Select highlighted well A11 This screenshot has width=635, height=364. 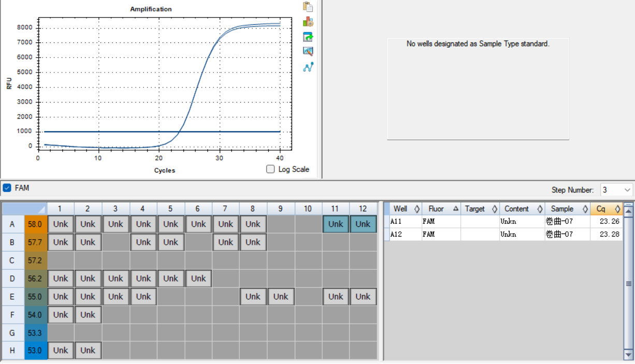click(336, 224)
